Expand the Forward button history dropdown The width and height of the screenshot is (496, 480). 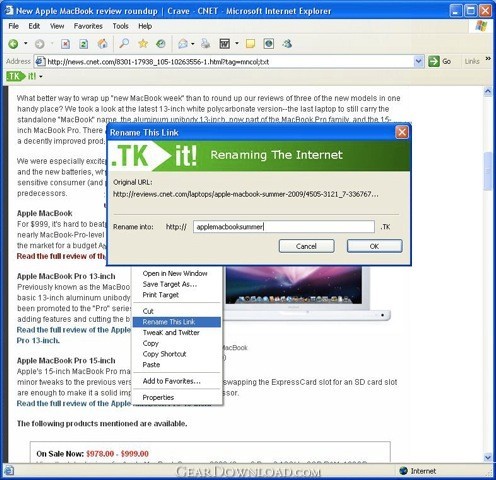pyautogui.click(x=52, y=44)
